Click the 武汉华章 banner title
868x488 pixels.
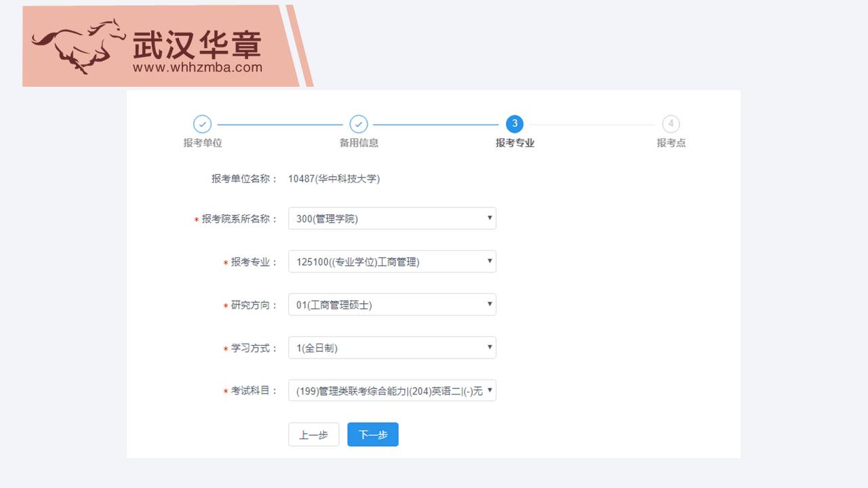point(197,44)
